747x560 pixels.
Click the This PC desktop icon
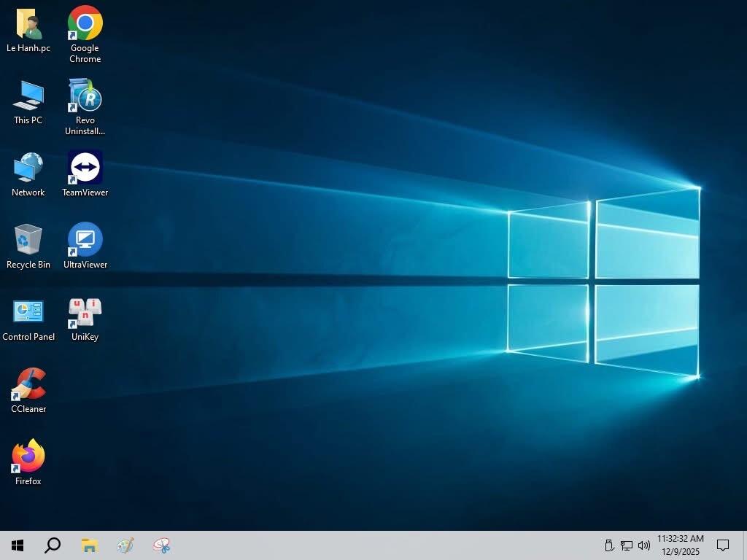pyautogui.click(x=28, y=96)
